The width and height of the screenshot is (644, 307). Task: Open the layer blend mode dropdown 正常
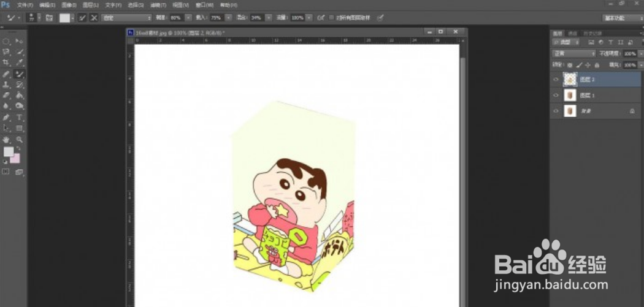[x=573, y=54]
